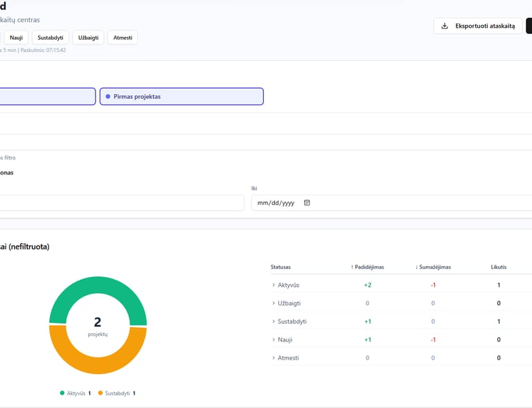Expand the Nauji row in the status table
532x408 pixels.
point(274,339)
